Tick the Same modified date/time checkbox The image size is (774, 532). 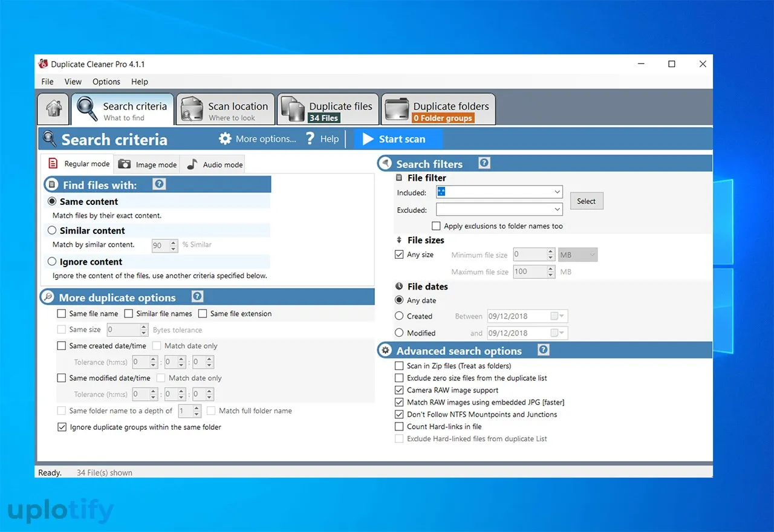click(x=61, y=378)
